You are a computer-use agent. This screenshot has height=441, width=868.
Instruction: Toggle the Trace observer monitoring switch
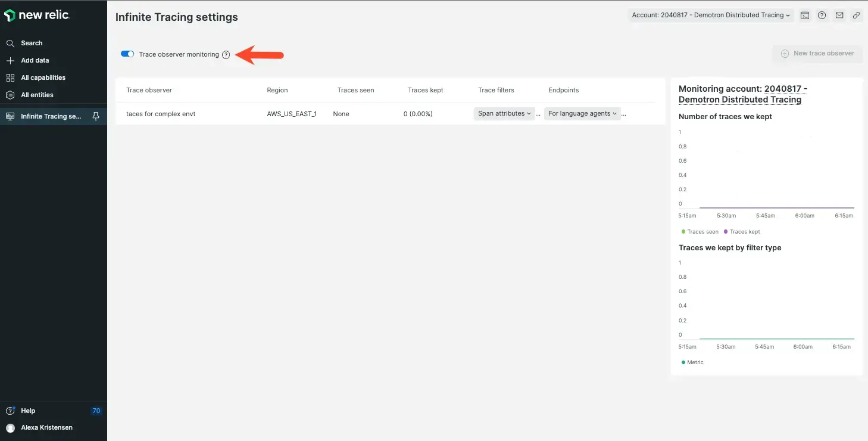(x=127, y=54)
